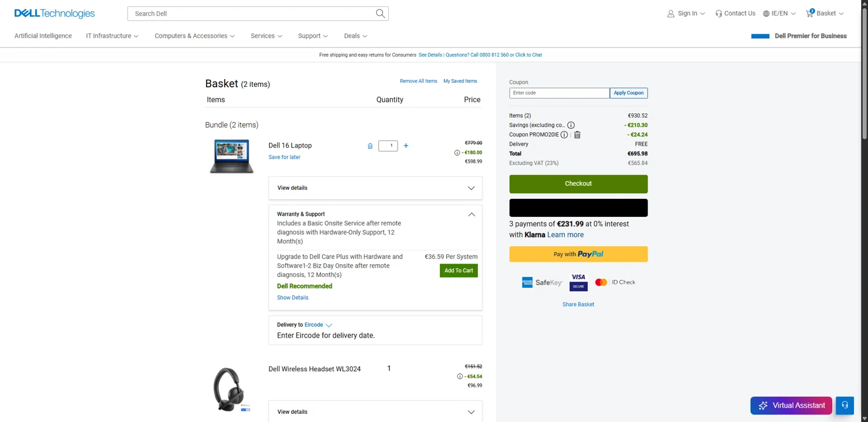Screen dimensions: 868x422
Task: Open the Dell Wireless Headset product thumbnail
Action: point(230,390)
